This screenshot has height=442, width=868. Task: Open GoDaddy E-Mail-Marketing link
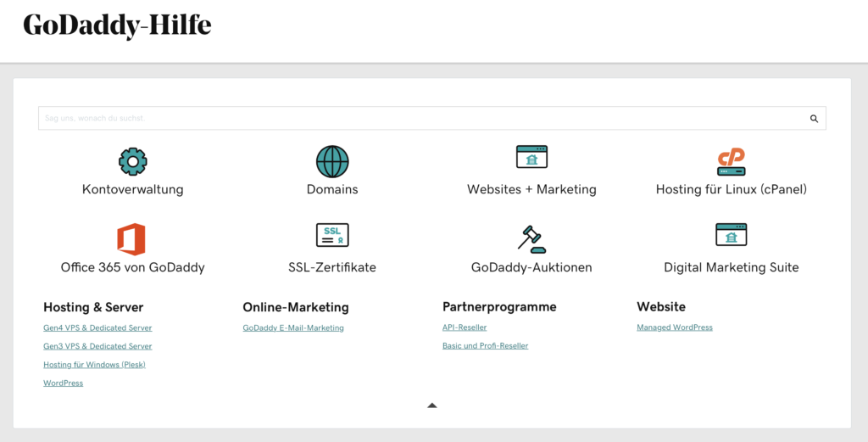tap(293, 328)
